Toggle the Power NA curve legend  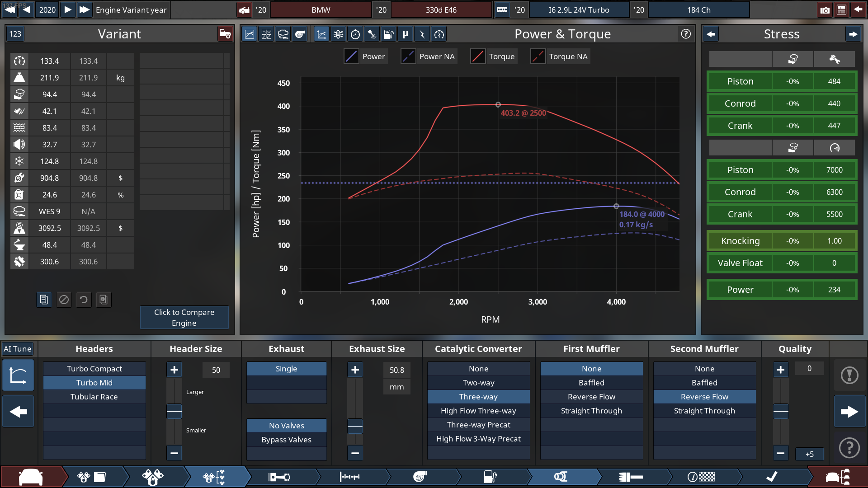coord(429,56)
